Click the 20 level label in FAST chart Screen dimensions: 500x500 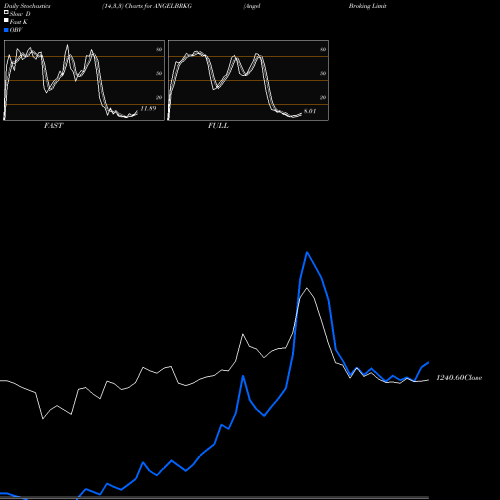(x=159, y=97)
